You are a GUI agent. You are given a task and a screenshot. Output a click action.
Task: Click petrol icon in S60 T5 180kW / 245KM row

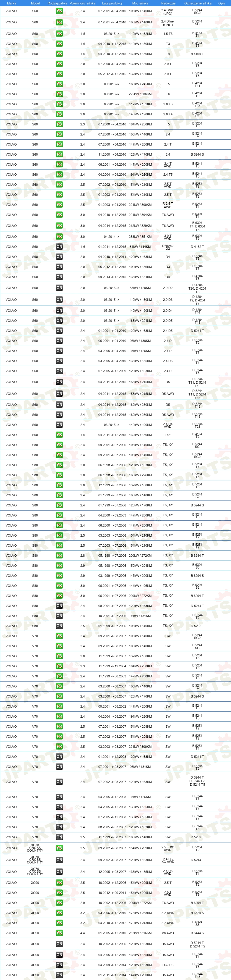tap(59, 84)
